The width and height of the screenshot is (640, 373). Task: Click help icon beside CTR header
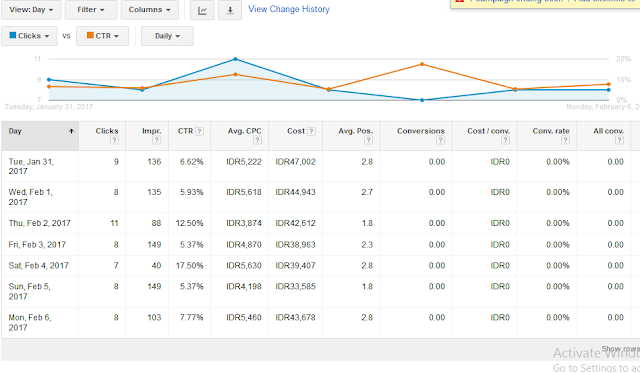pos(199,131)
